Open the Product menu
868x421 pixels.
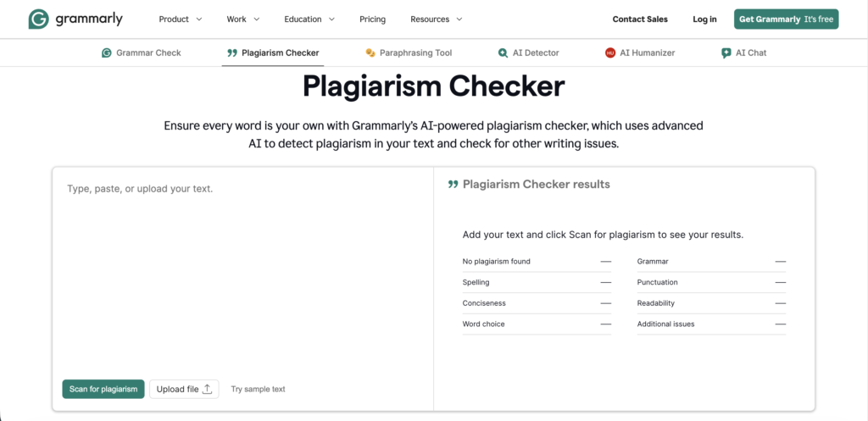coord(181,19)
